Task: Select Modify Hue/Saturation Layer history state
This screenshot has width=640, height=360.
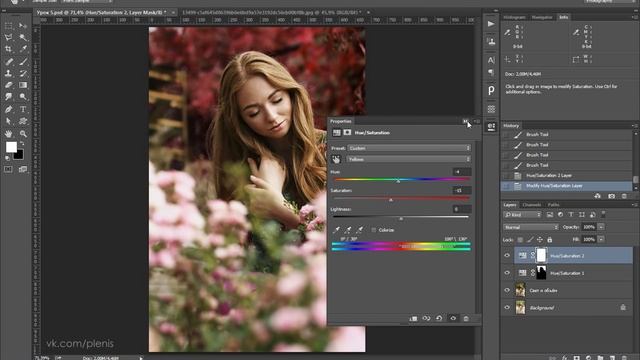Action: pos(567,186)
